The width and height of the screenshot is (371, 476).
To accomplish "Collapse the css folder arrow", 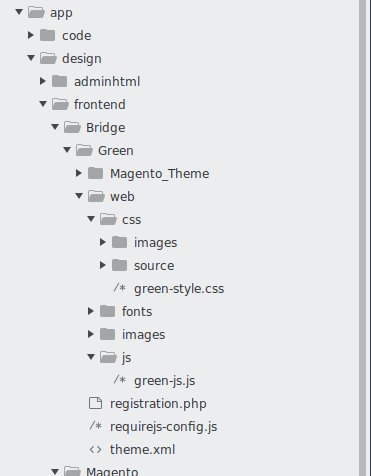I will point(91,219).
